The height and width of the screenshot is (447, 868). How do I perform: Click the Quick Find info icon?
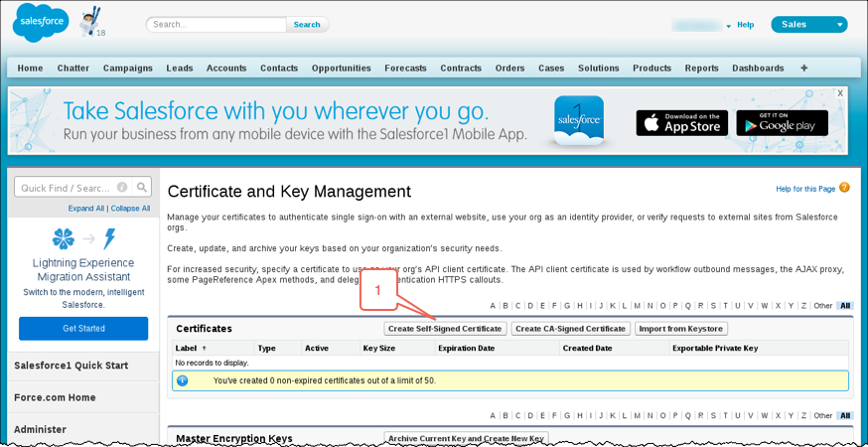click(122, 187)
